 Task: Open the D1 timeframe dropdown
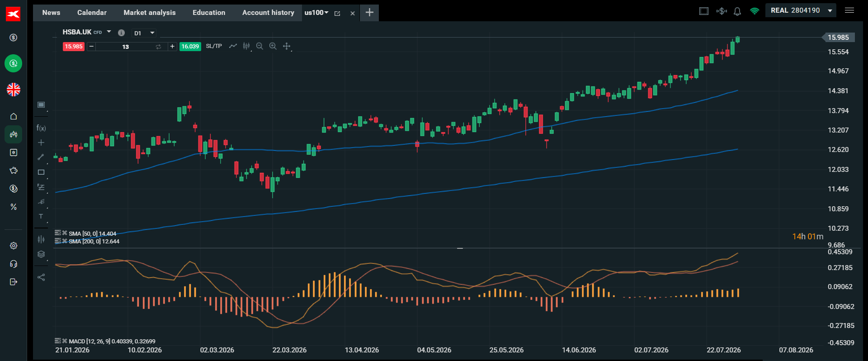144,33
